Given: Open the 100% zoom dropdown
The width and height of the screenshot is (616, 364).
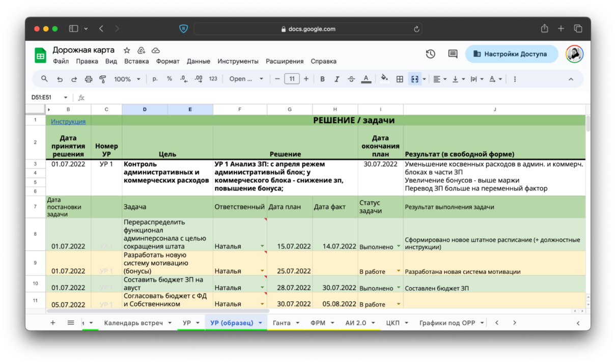Looking at the screenshot, I should [x=127, y=79].
